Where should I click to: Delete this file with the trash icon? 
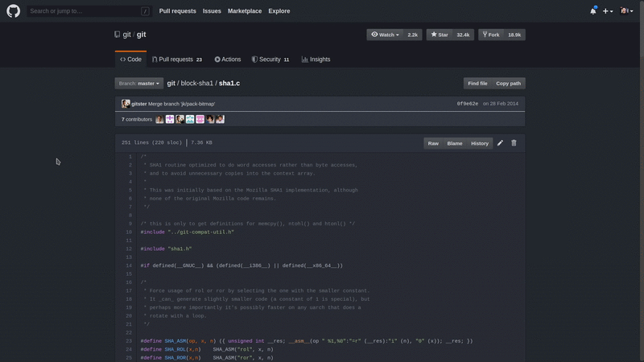pyautogui.click(x=514, y=143)
